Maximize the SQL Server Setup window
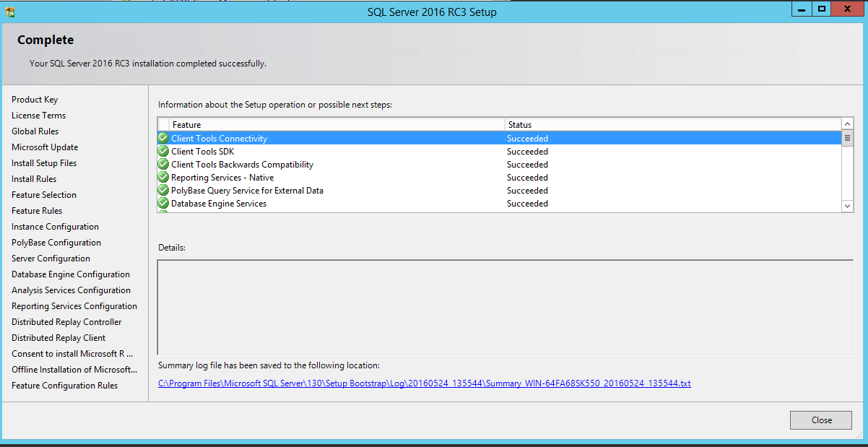The height and width of the screenshot is (447, 868). 821,9
